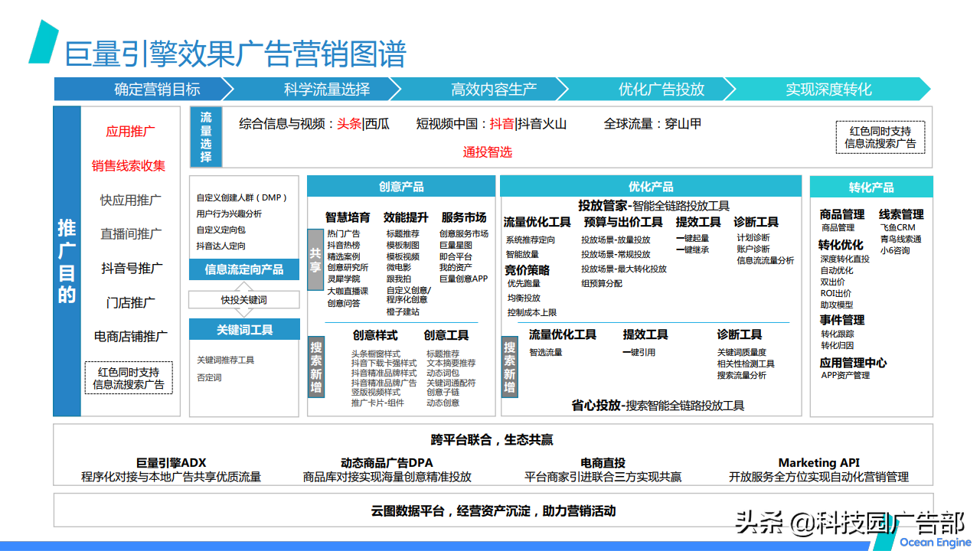Click the 巨量引擎ADX title
The width and height of the screenshot is (980, 551).
(x=171, y=463)
